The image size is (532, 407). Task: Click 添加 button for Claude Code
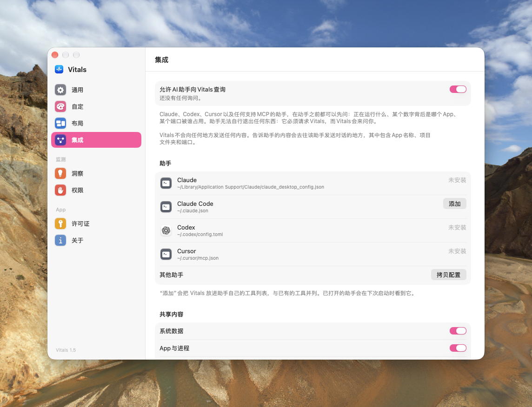point(454,203)
